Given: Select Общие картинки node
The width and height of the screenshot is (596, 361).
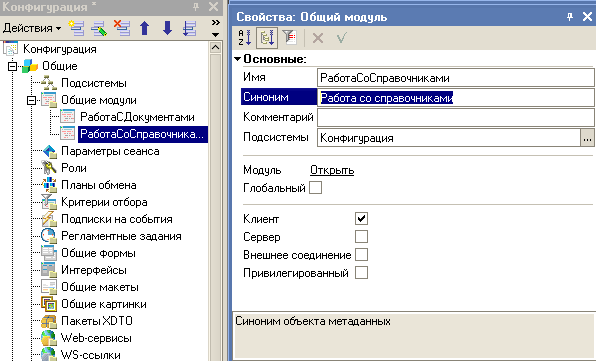Looking at the screenshot, I should pyautogui.click(x=104, y=304).
